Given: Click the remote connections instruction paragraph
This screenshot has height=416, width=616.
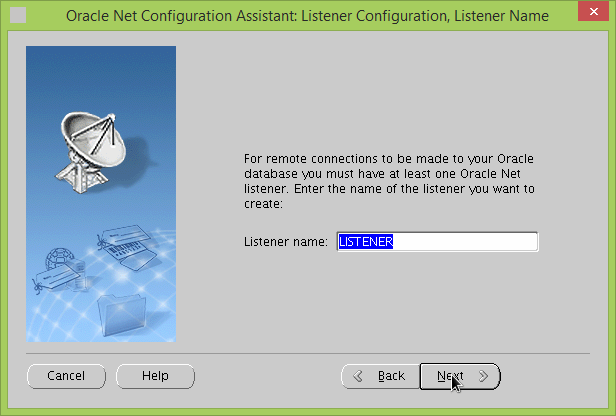Looking at the screenshot, I should tap(390, 181).
